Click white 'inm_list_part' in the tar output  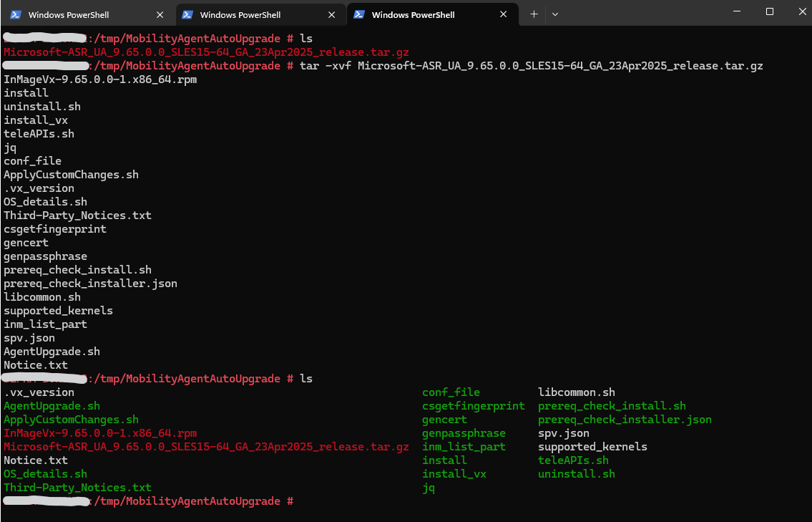pos(45,324)
